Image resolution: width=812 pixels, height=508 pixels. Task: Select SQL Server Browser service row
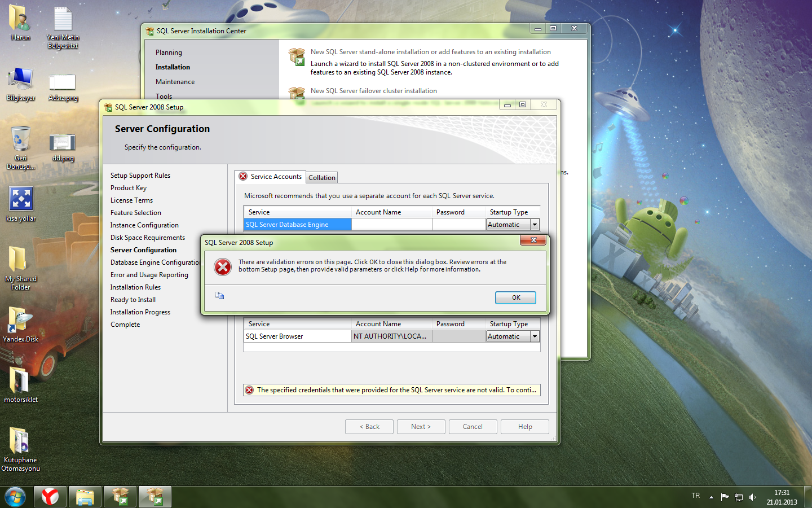point(298,336)
